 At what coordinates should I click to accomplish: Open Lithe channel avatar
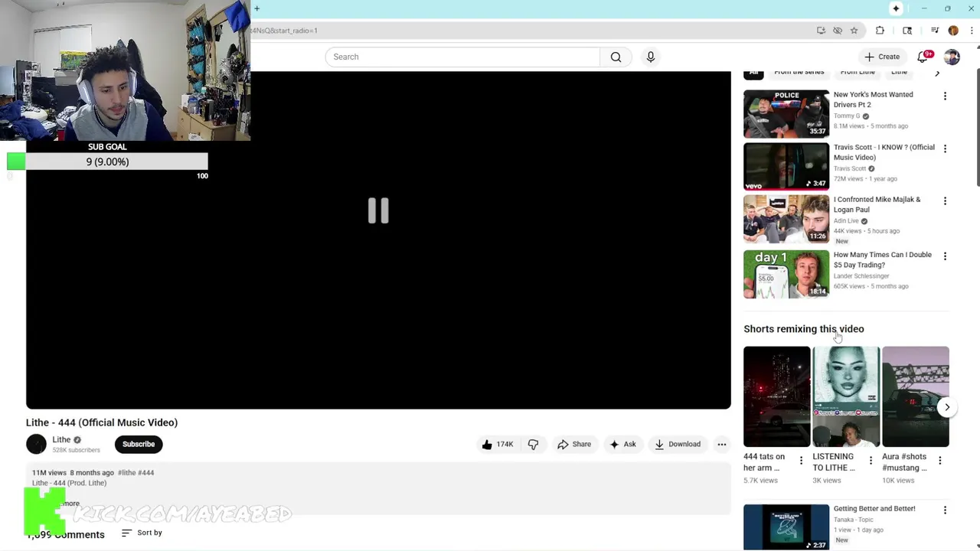(36, 444)
